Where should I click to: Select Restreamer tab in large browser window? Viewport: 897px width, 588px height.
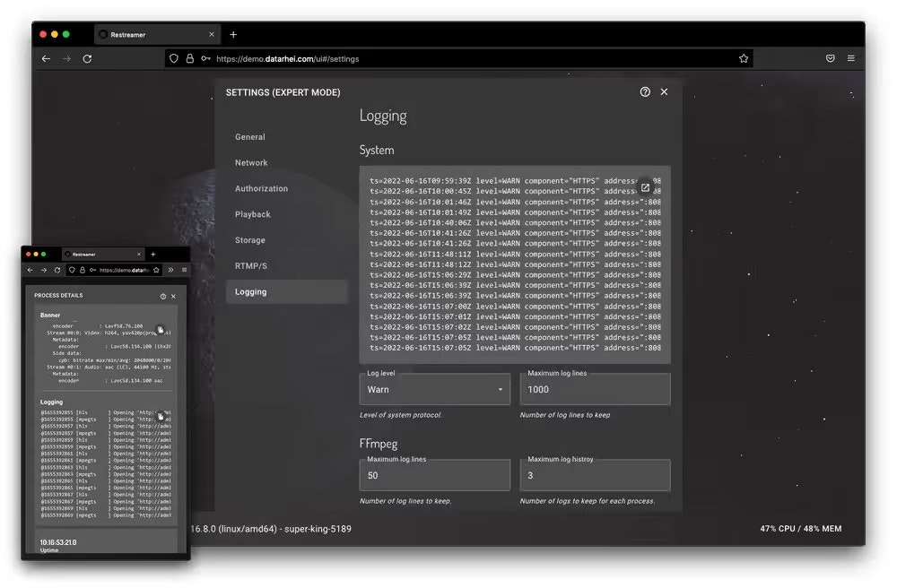157,35
